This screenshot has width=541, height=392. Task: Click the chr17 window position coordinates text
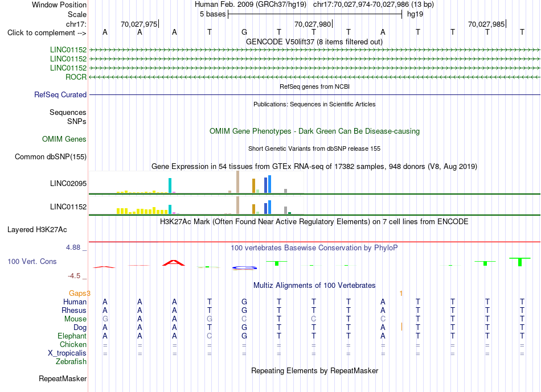pos(374,5)
